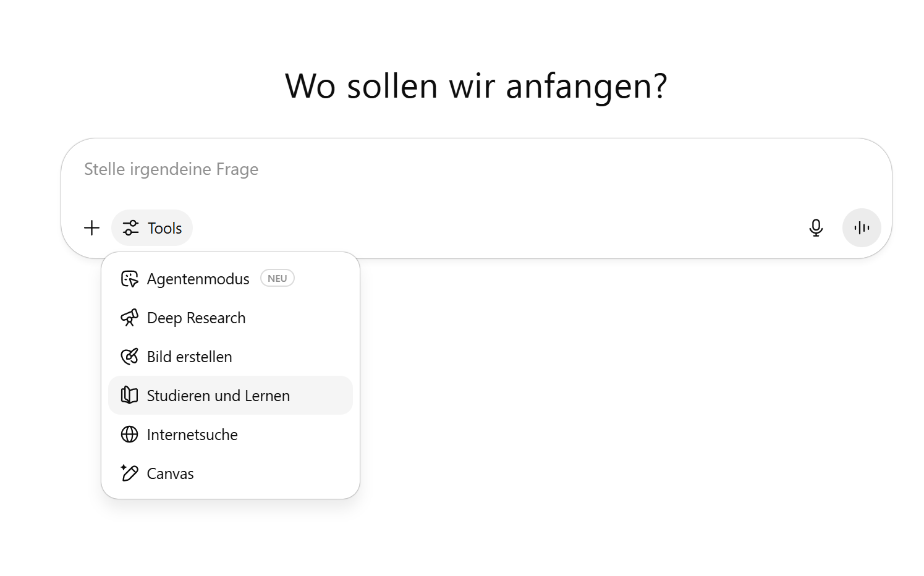
Task: Pick the Bild erstellen option
Action: click(x=230, y=357)
